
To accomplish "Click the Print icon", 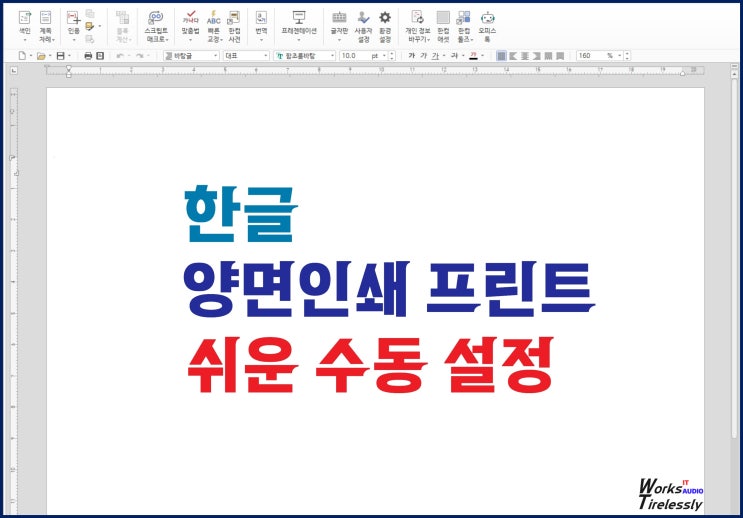I will point(88,56).
